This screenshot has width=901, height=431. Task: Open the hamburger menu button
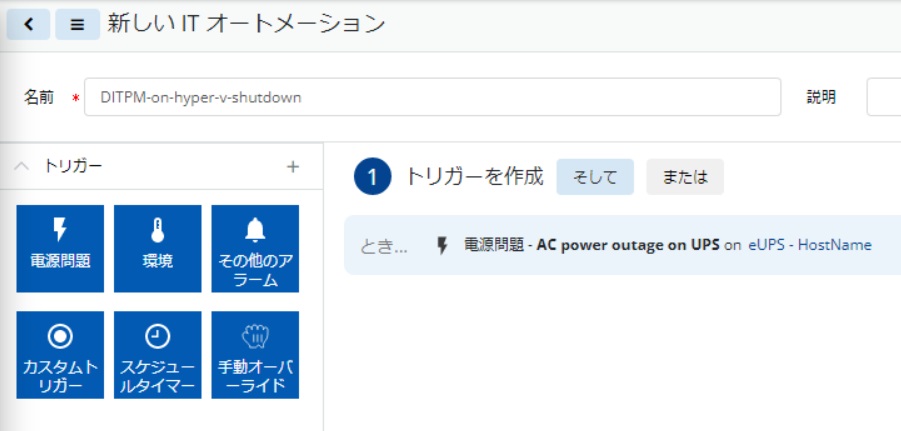pos(78,24)
